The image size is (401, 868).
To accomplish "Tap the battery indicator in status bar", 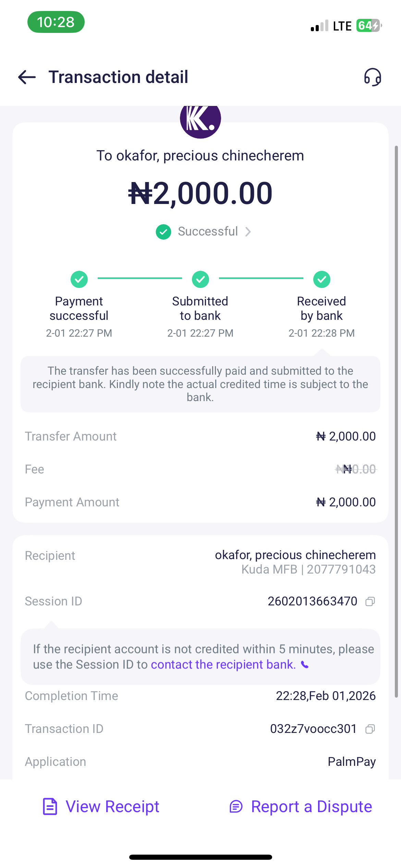I will point(368,26).
